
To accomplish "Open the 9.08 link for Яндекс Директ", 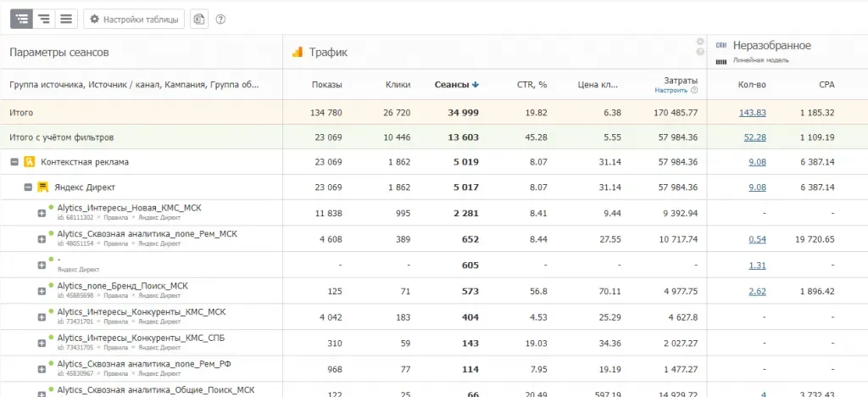I will (757, 187).
